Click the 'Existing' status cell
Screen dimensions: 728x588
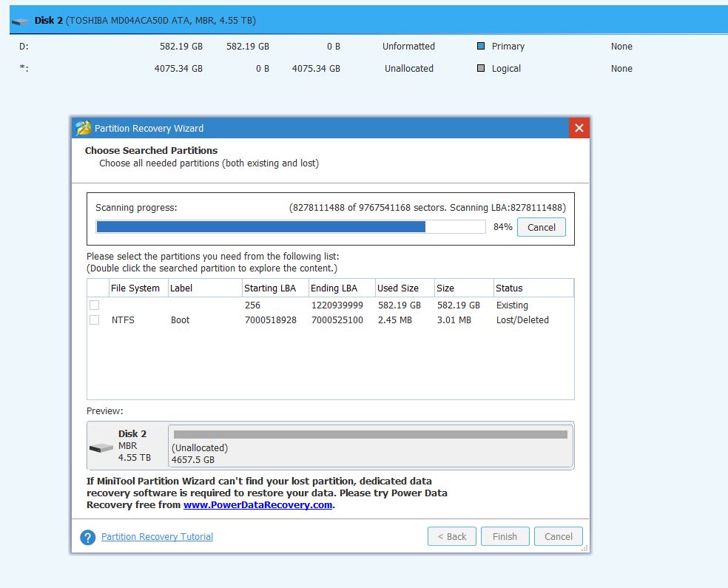click(512, 305)
